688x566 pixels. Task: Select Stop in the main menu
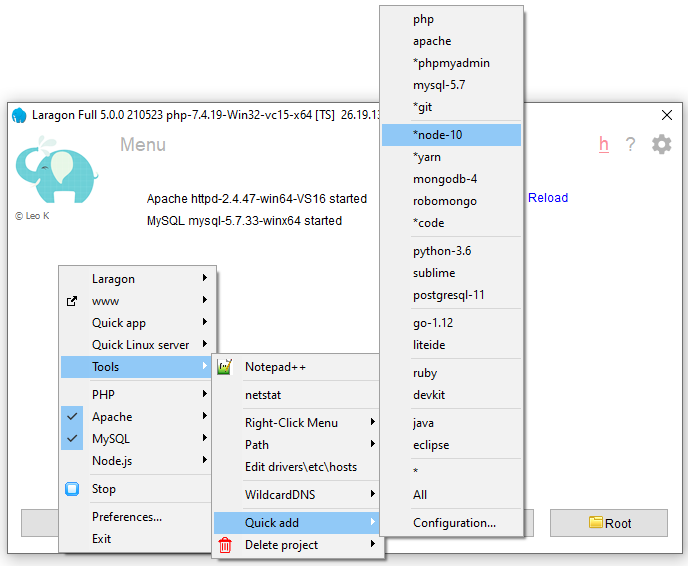point(137,489)
